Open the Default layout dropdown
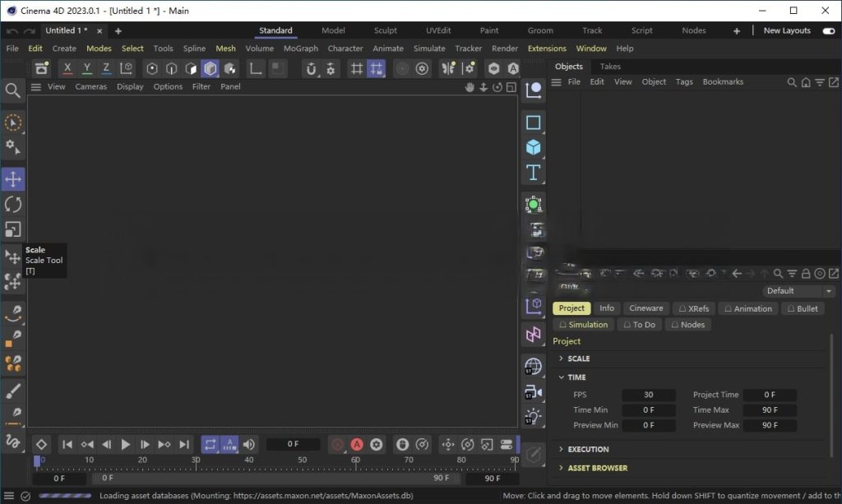The height and width of the screenshot is (504, 842). click(798, 290)
